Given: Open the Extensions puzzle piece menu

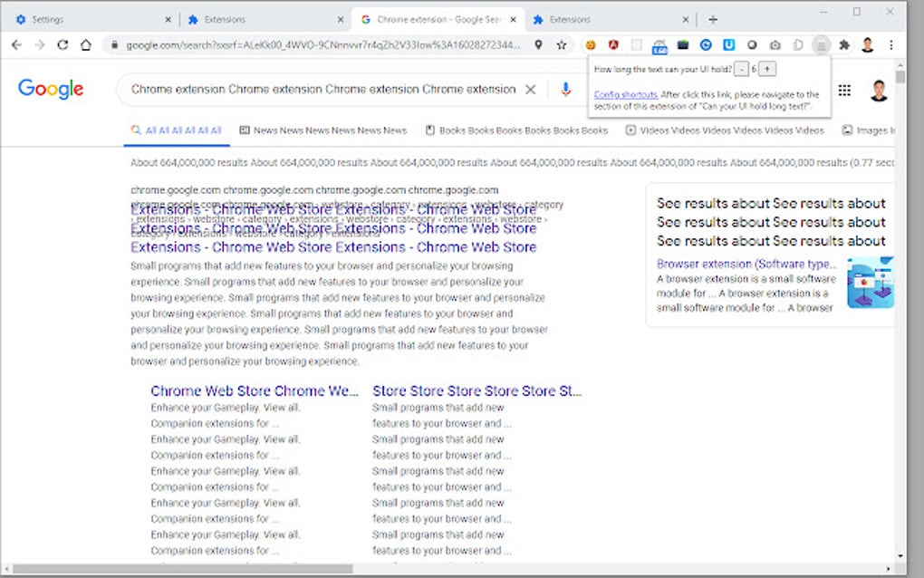Looking at the screenshot, I should coord(843,43).
